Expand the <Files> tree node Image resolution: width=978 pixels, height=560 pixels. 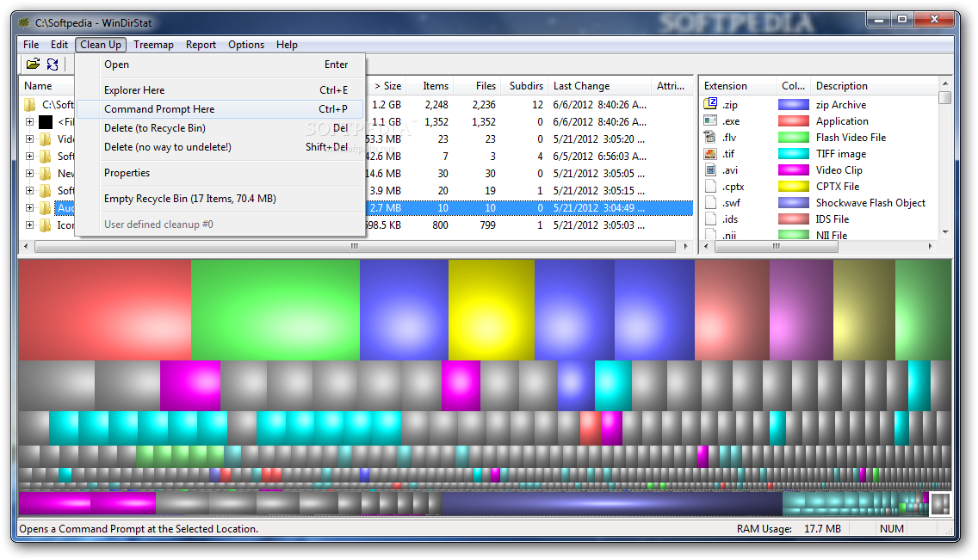pos(29,121)
